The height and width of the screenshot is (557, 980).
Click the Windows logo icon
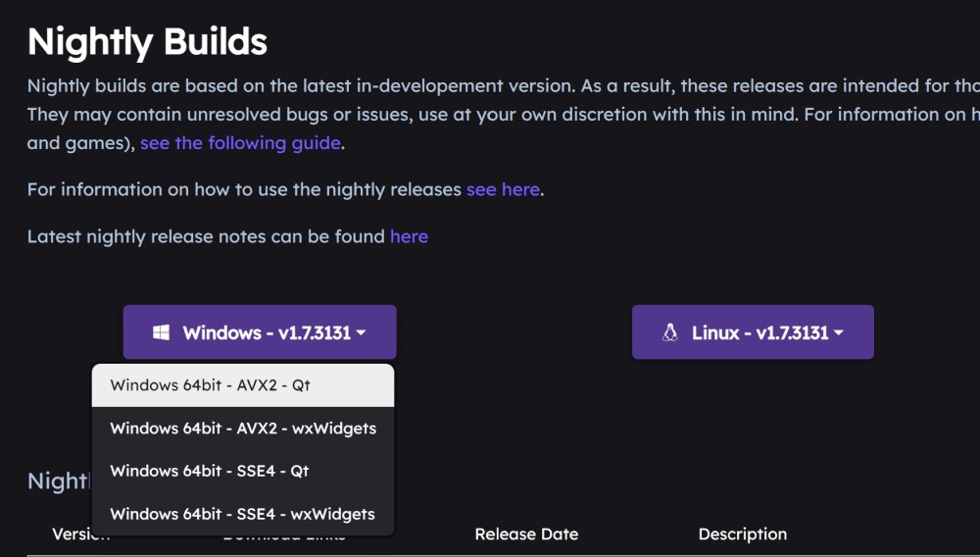[162, 332]
